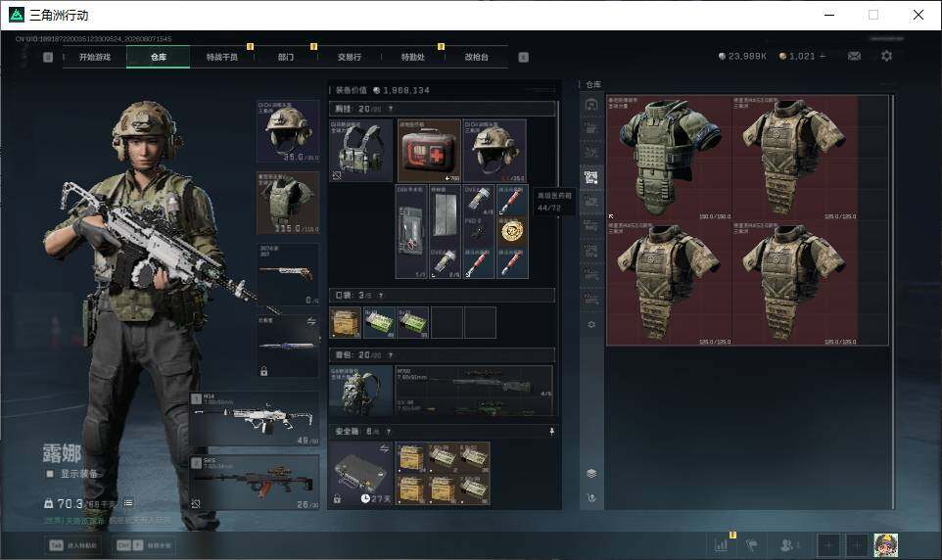The width and height of the screenshot is (942, 560).
Task: Click the empty fourth pocket slot
Action: point(447,323)
